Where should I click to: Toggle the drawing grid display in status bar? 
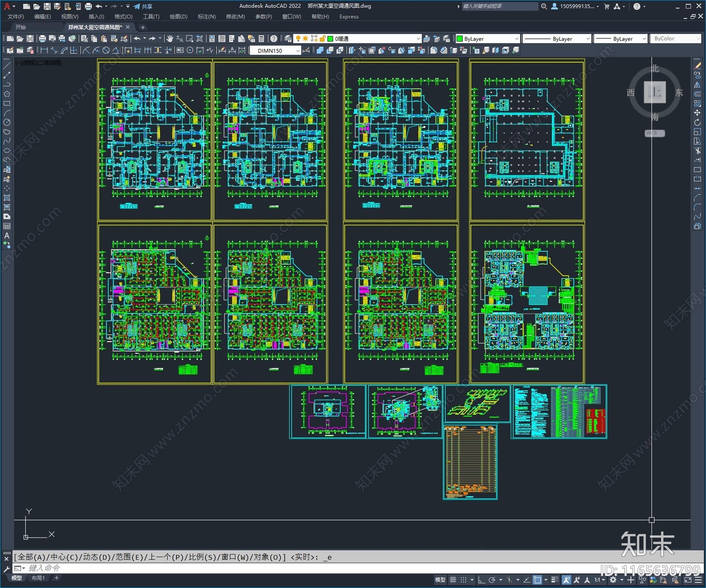point(453,580)
